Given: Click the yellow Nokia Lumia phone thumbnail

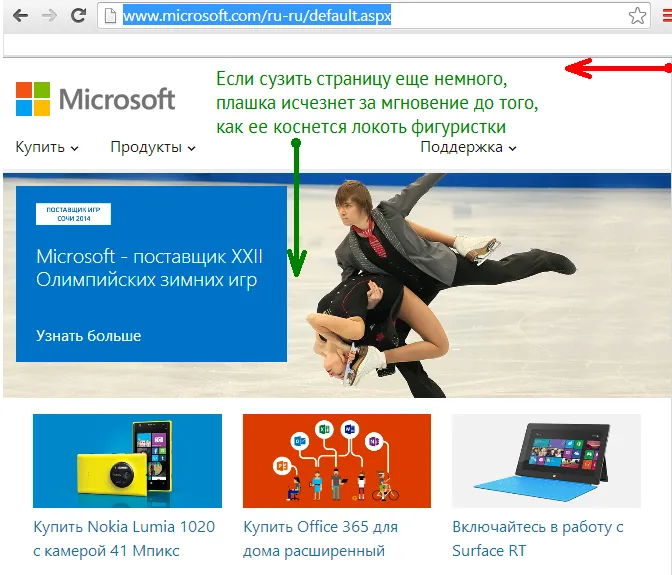Looking at the screenshot, I should point(127,461).
